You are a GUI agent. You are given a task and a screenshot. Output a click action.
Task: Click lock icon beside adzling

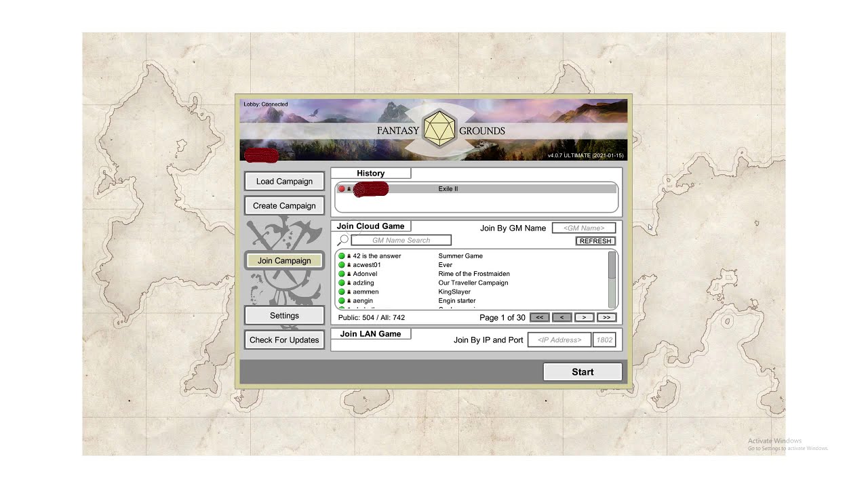[x=349, y=283]
